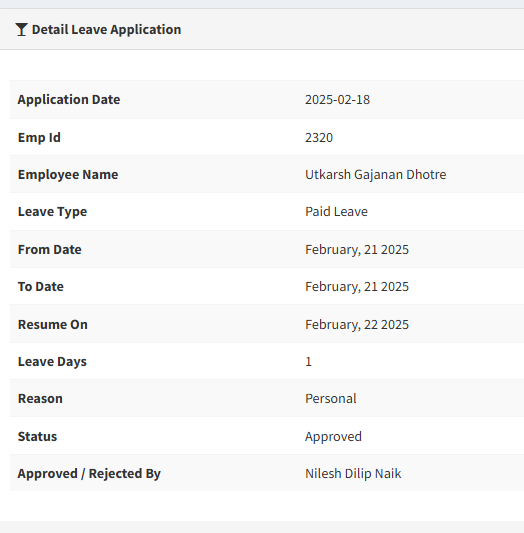This screenshot has width=524, height=533.
Task: Click the Paid Leave value
Action: click(x=336, y=211)
